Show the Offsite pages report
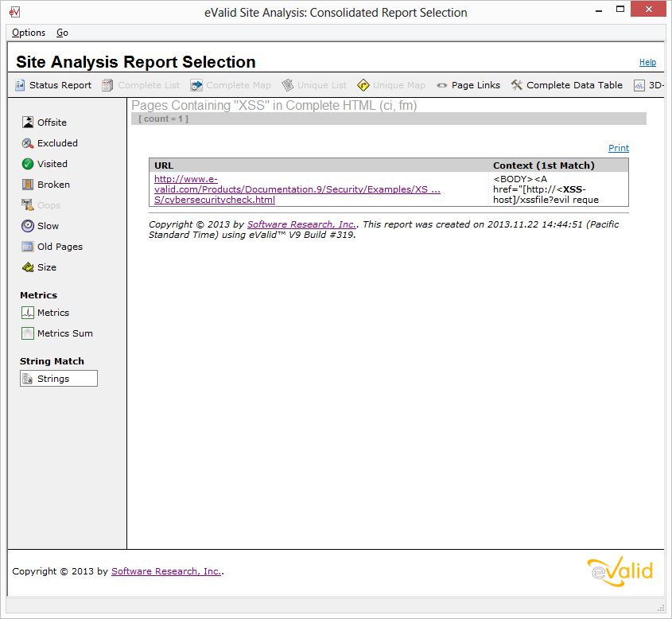 52,123
